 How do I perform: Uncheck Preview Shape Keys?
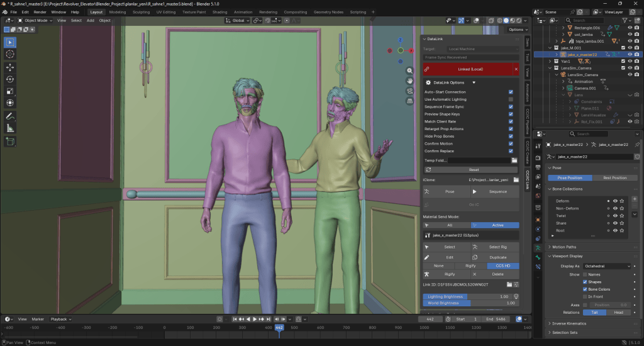(511, 114)
